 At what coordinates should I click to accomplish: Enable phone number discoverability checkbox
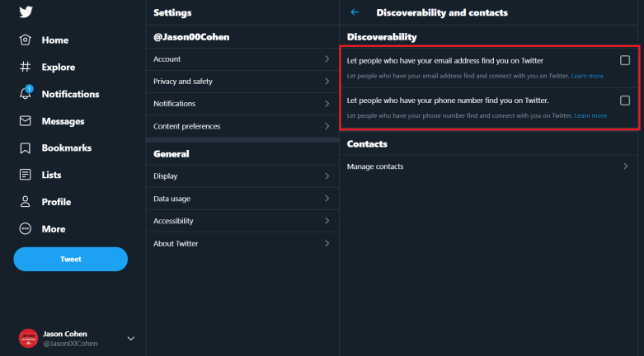[x=625, y=101]
